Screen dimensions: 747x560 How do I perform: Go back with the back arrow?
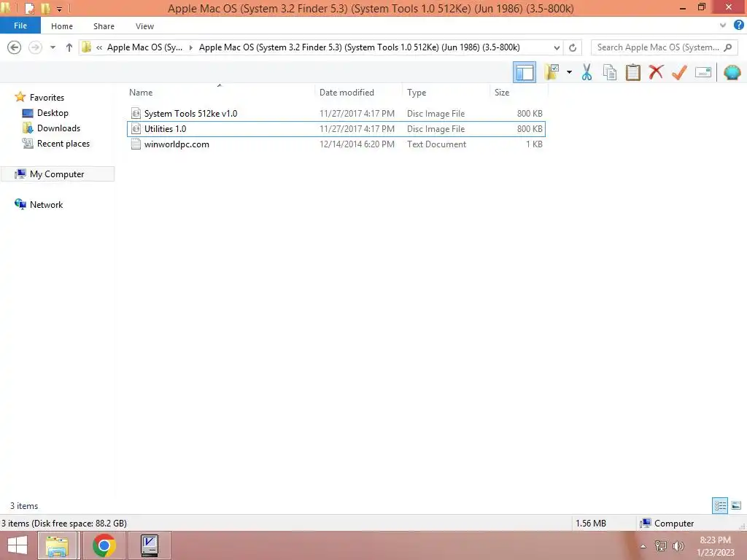tap(15, 47)
